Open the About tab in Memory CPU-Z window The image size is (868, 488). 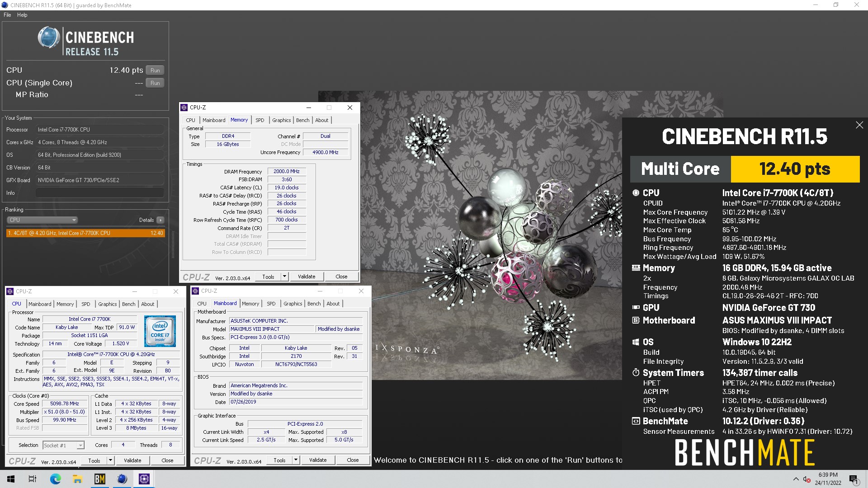[322, 120]
